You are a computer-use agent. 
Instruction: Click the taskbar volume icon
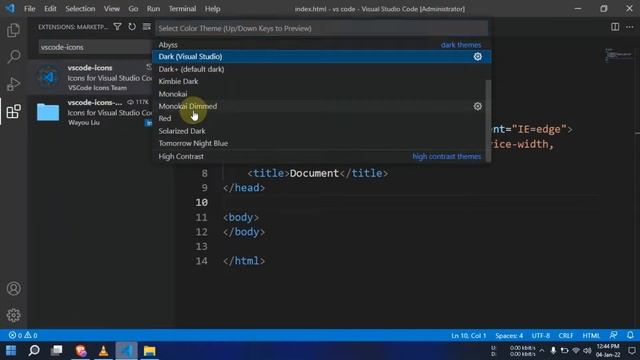[x=587, y=351]
